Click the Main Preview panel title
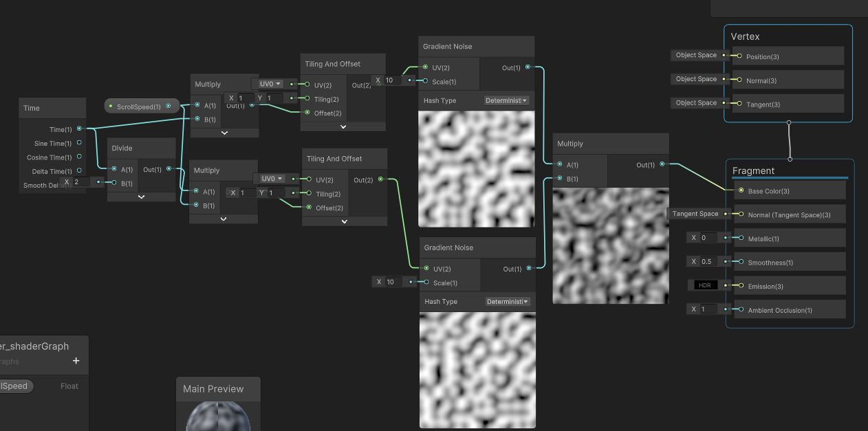This screenshot has height=431, width=868. pyautogui.click(x=213, y=389)
